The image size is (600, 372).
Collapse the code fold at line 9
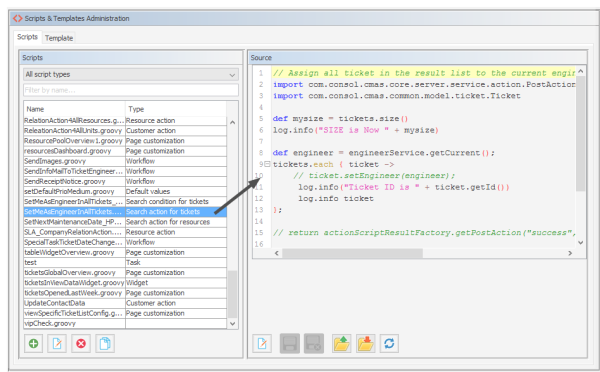267,164
